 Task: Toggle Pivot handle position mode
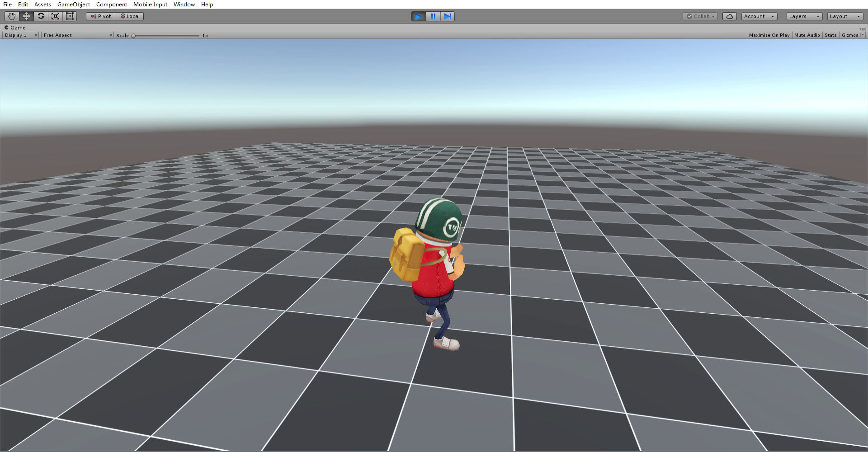tap(101, 16)
